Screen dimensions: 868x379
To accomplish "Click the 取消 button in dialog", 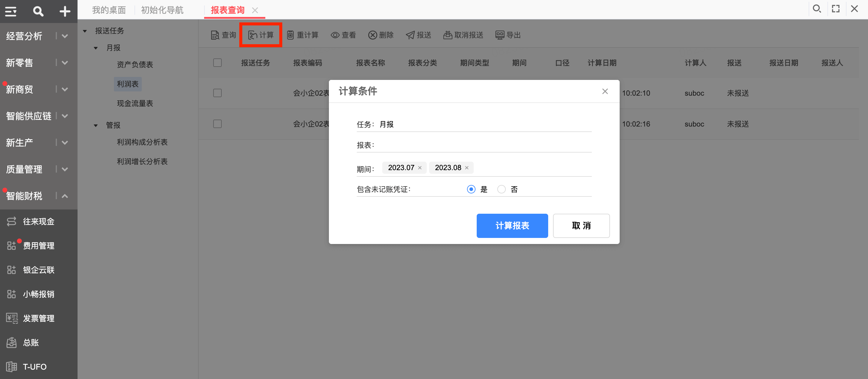I will [x=581, y=226].
